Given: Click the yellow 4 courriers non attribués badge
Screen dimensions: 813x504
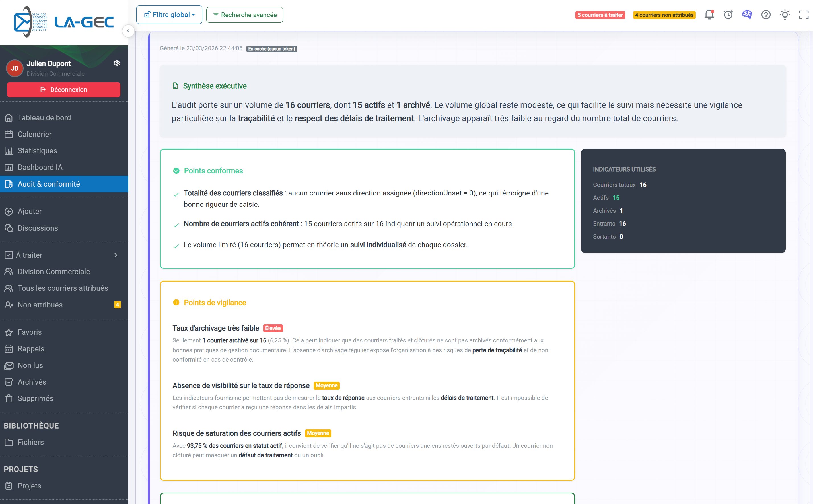Looking at the screenshot, I should [664, 15].
